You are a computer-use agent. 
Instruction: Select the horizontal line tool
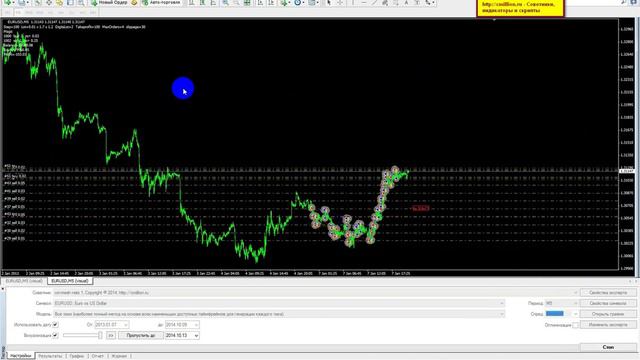(x=364, y=2)
